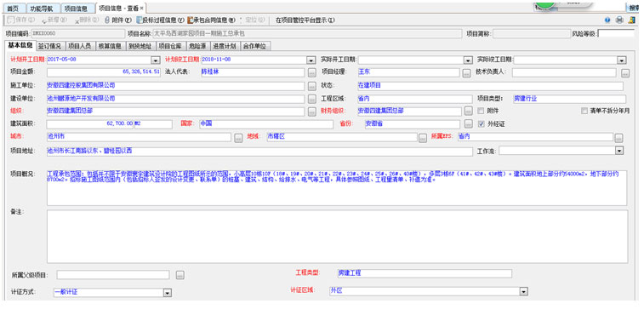Image resolution: width=644 pixels, height=315 pixels.
Task: Click the browse button beside 施工单位
Action: click(311, 86)
